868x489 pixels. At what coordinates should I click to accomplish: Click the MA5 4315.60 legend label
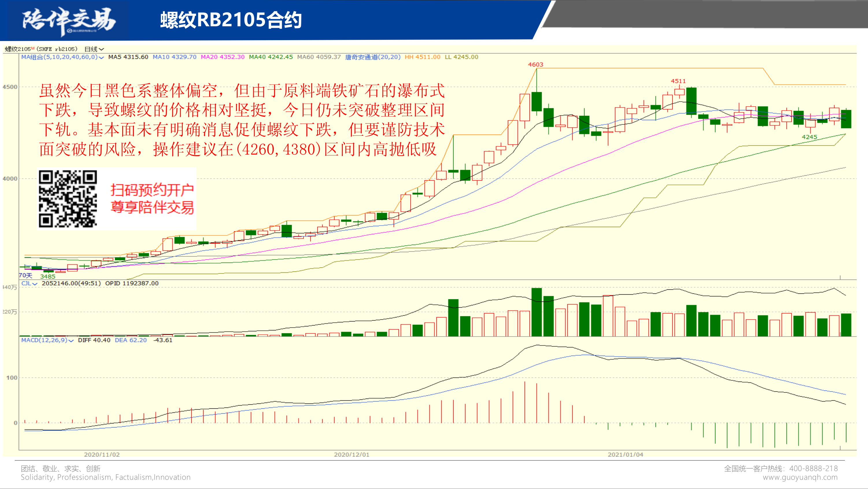click(x=128, y=57)
